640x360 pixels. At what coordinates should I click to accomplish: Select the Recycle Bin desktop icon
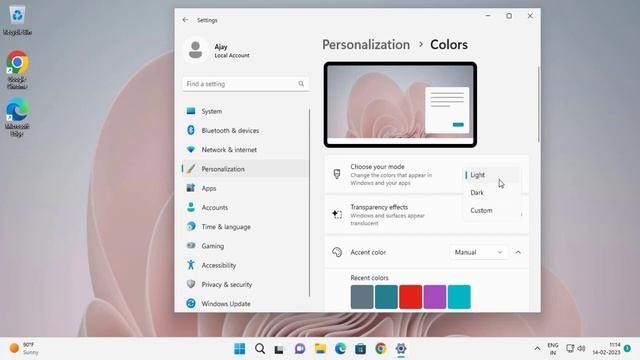17,21
